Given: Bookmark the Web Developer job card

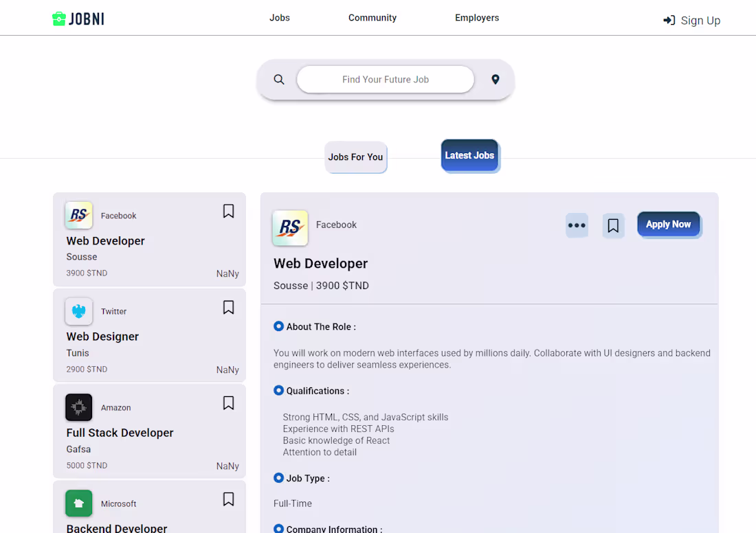Looking at the screenshot, I should pos(228,211).
